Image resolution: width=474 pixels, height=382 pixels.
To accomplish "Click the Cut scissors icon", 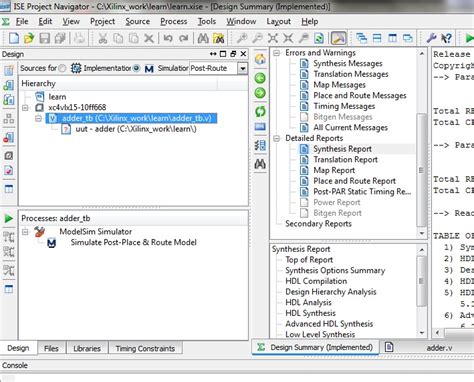I will (102, 38).
